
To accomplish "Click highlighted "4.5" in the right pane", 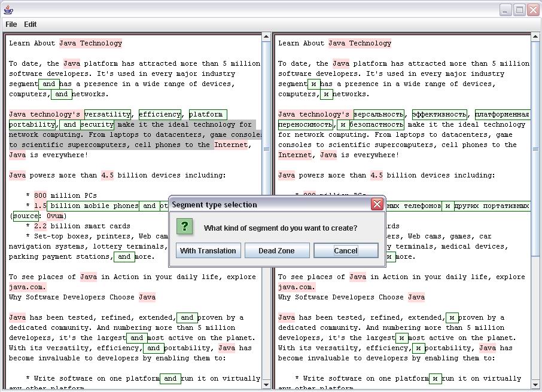I will tap(376, 175).
